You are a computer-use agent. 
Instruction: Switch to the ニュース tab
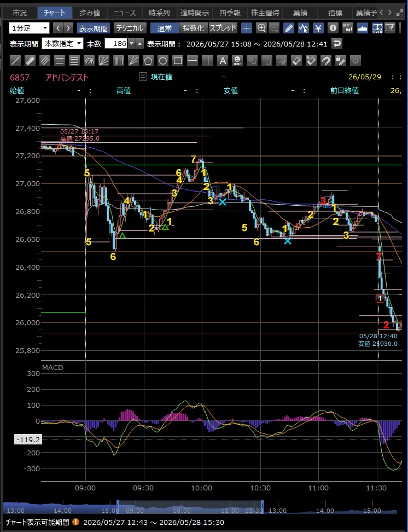[x=125, y=13]
